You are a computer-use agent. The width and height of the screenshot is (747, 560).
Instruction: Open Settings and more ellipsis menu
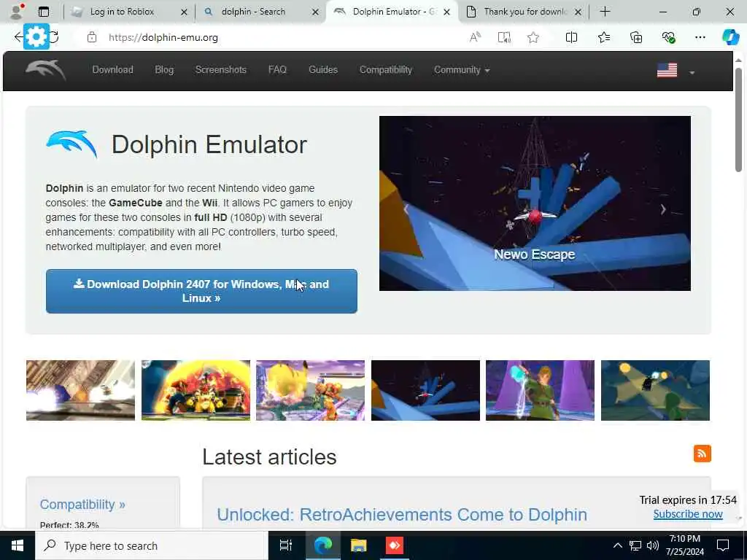tap(700, 37)
